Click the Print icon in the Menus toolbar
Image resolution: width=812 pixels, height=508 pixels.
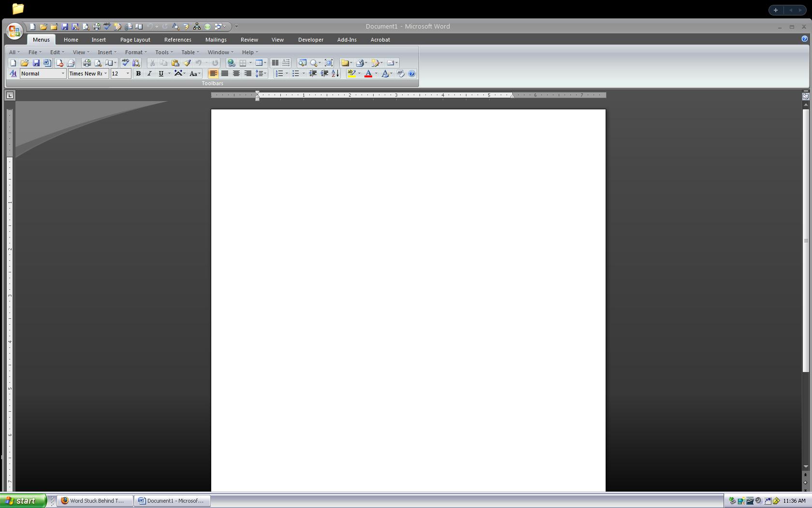[87, 63]
